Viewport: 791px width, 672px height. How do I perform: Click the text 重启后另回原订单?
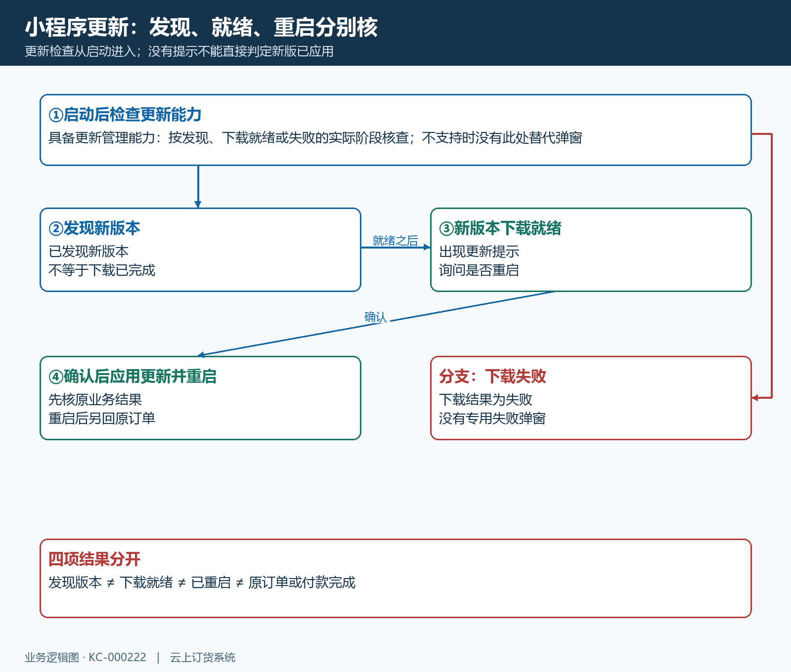coord(102,419)
